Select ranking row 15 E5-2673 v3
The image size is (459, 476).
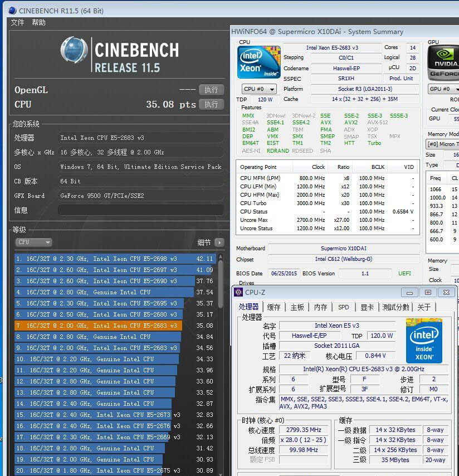click(115, 415)
